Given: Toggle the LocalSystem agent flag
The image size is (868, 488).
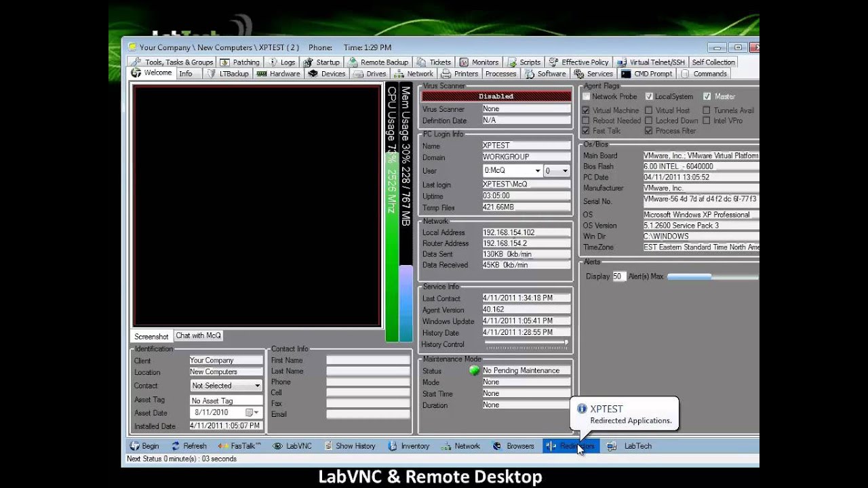Looking at the screenshot, I should point(649,97).
